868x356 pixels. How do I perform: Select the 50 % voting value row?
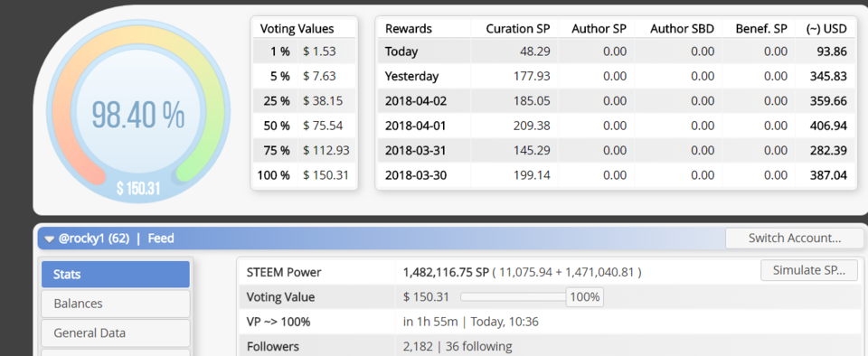tap(304, 126)
